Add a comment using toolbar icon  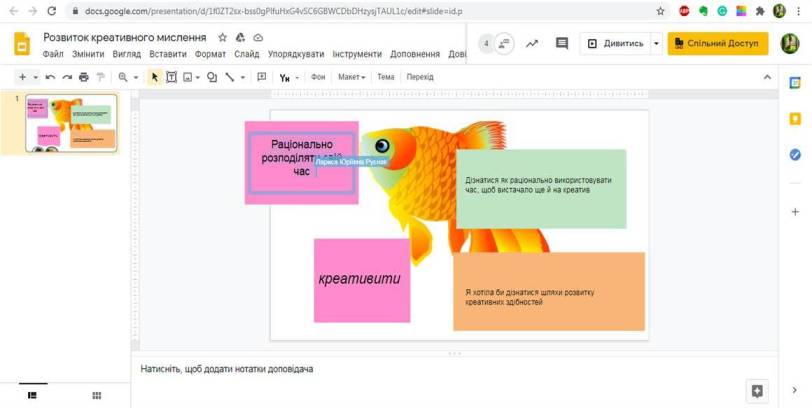pos(262,77)
